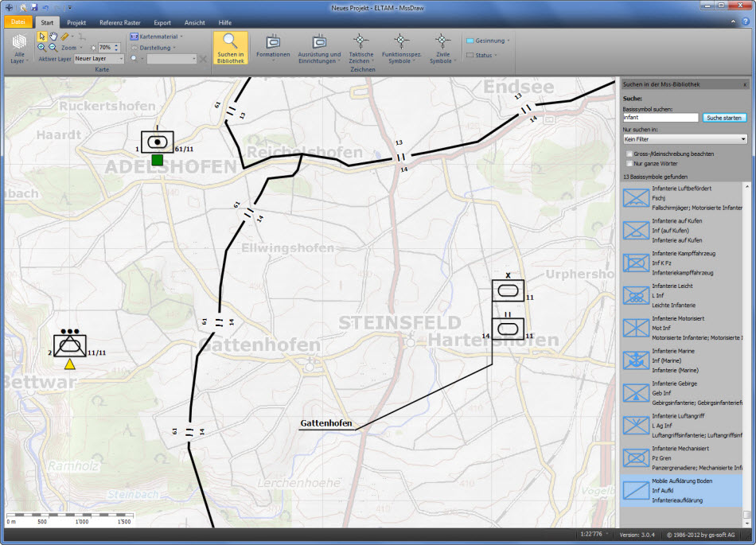Expand the Darstellung dropdown
The image size is (756, 545).
(x=154, y=48)
